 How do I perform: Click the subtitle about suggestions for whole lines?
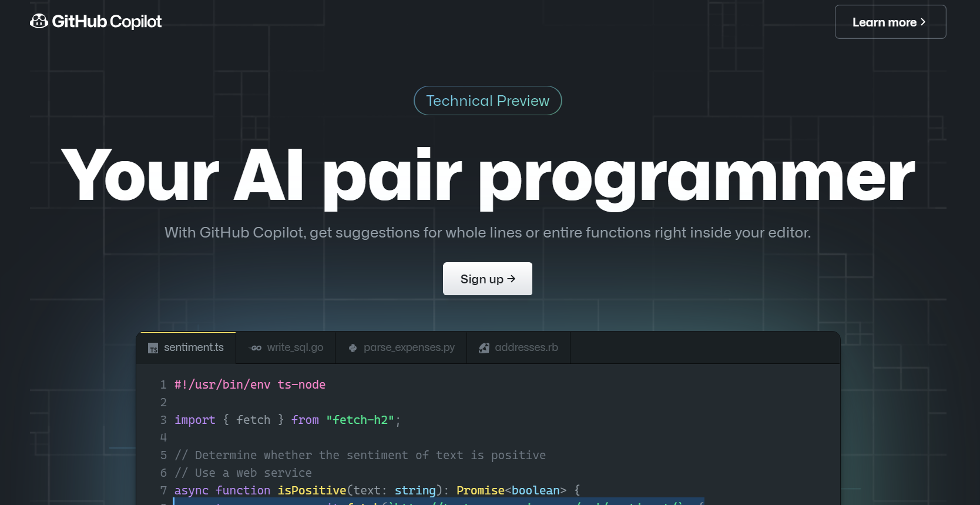(488, 233)
